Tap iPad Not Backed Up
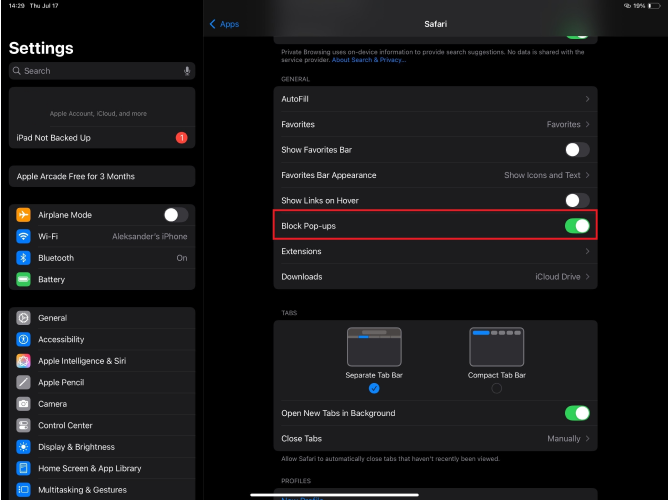 pyautogui.click(x=102, y=138)
